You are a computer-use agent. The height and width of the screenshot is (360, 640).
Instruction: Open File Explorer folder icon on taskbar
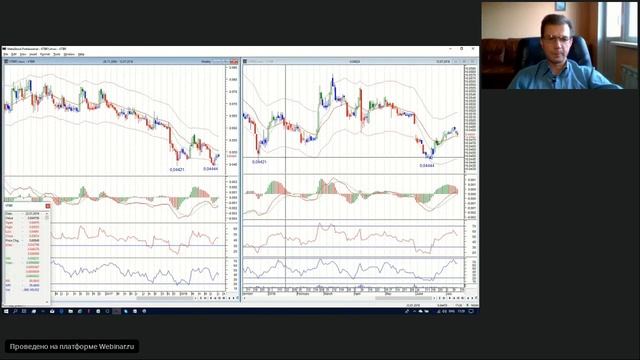71,311
